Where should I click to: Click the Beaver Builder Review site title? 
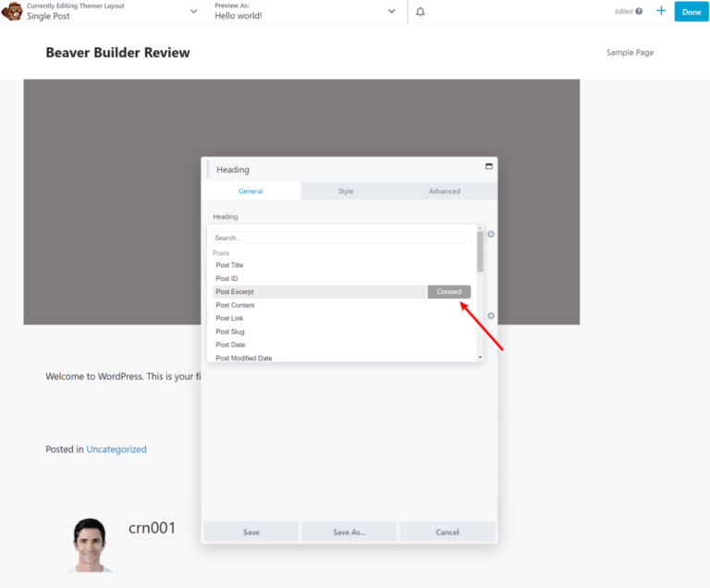[117, 53]
